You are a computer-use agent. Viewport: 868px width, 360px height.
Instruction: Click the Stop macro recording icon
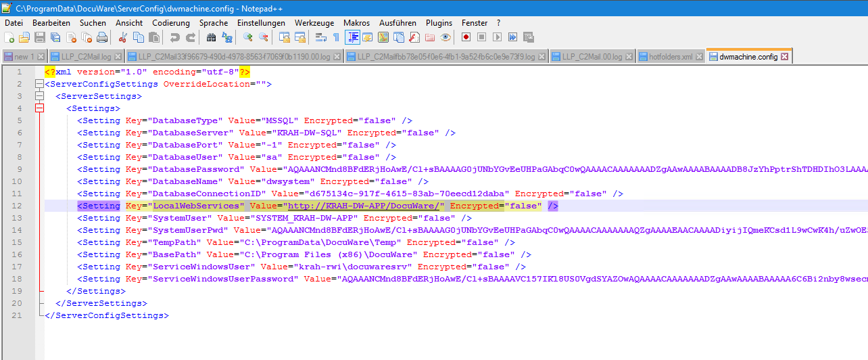click(482, 37)
